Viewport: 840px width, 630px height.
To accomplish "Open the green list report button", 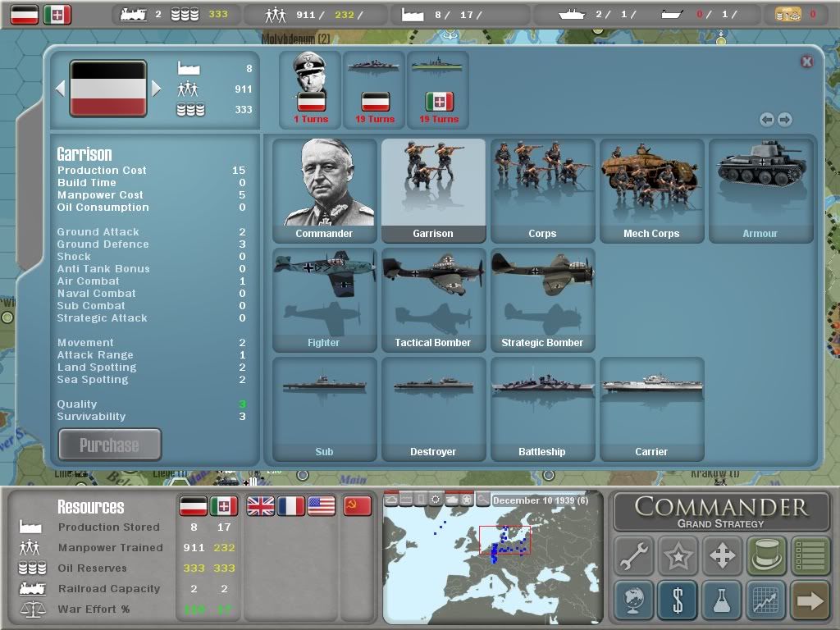I will coord(810,555).
